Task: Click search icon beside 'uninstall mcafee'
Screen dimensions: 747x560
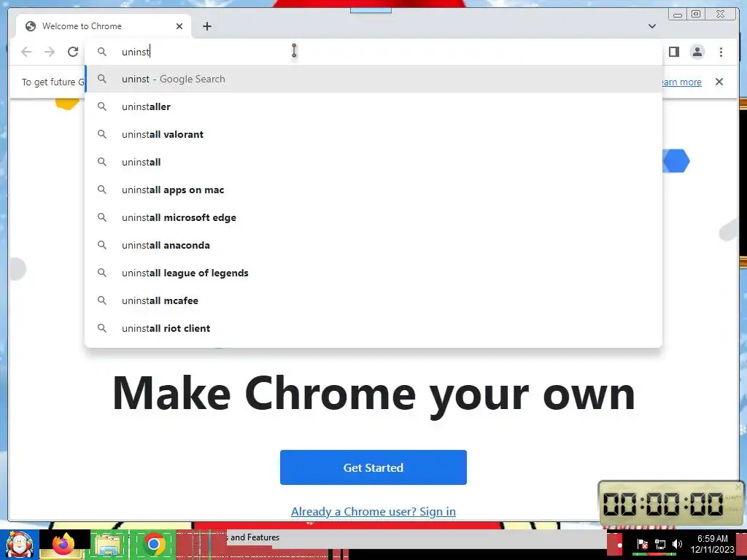Action: tap(102, 300)
